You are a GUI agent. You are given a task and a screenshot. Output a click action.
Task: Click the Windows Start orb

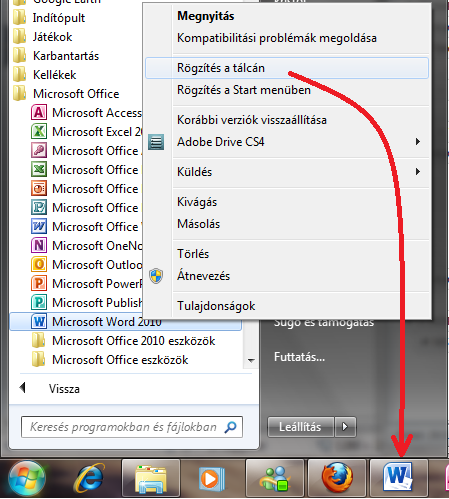coord(27,479)
